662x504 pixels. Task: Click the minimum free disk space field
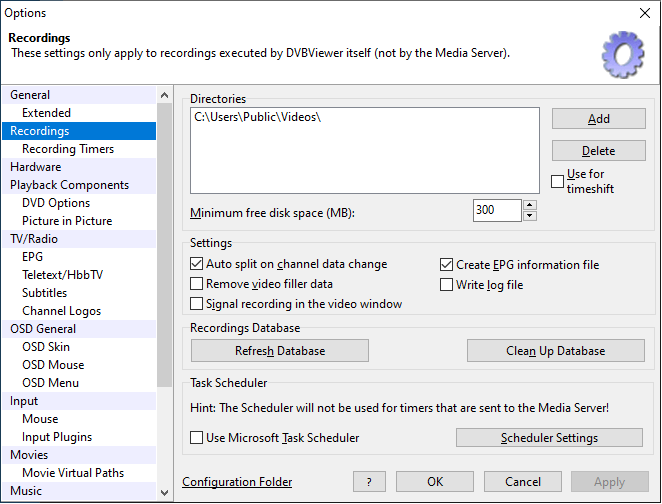click(x=497, y=211)
